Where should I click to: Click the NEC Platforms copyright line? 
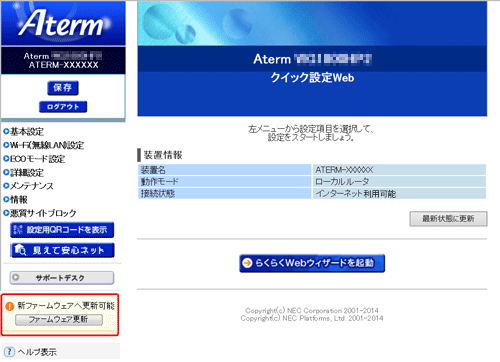[x=312, y=318]
